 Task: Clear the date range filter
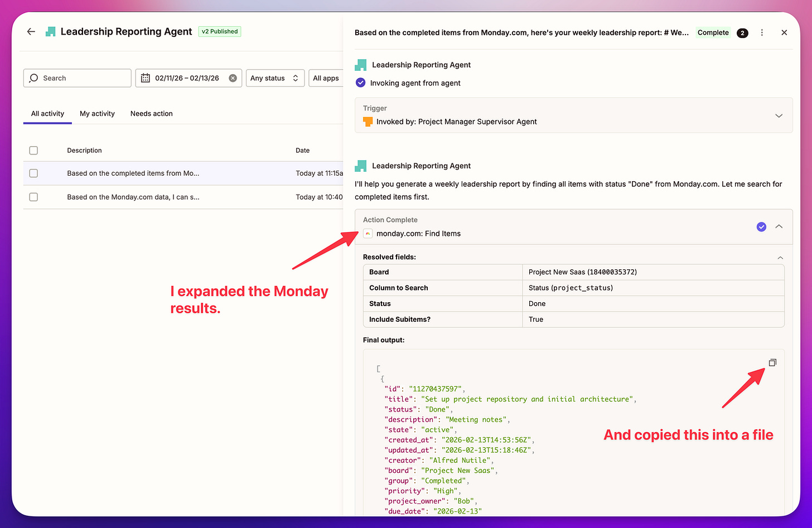pyautogui.click(x=233, y=78)
